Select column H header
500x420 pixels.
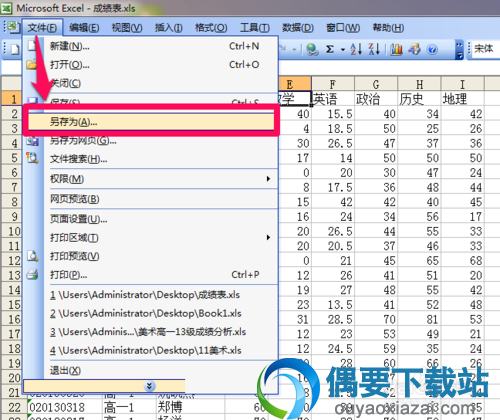419,84
